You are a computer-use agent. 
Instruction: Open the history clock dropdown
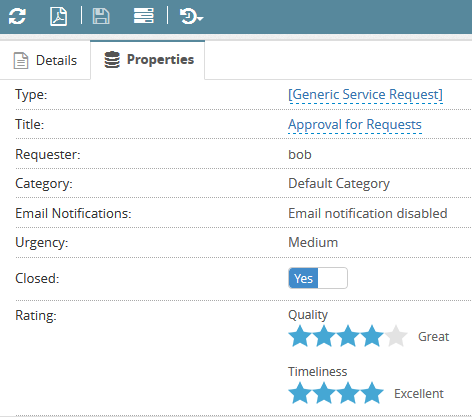tap(191, 16)
